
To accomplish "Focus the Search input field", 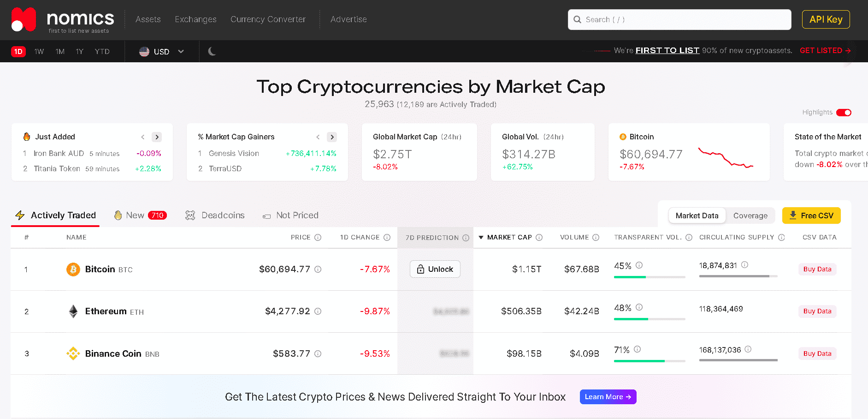I will pyautogui.click(x=679, y=20).
